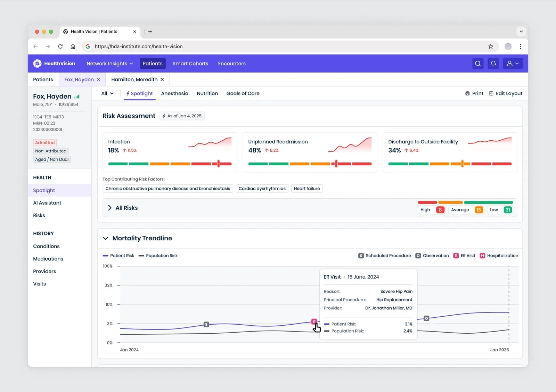Open browser three-dot menu
This screenshot has width=556, height=392.
pos(521,47)
